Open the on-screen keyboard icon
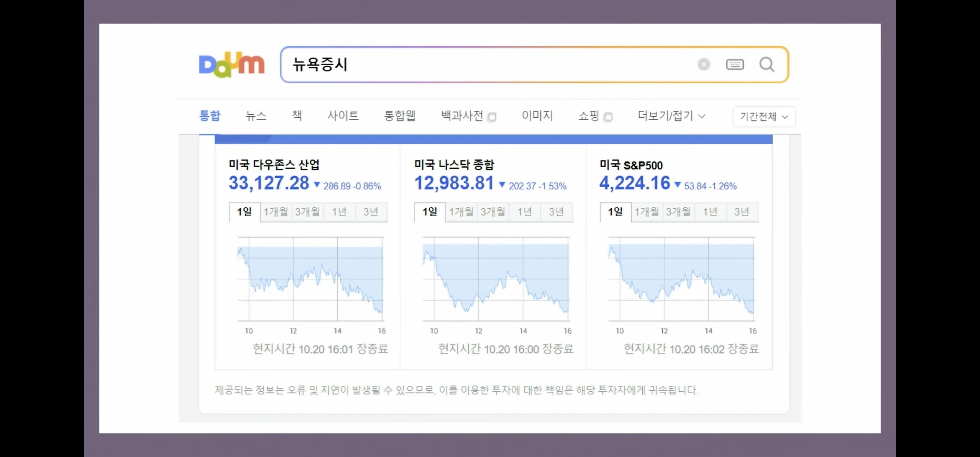Viewport: 980px width, 457px height. pyautogui.click(x=735, y=64)
